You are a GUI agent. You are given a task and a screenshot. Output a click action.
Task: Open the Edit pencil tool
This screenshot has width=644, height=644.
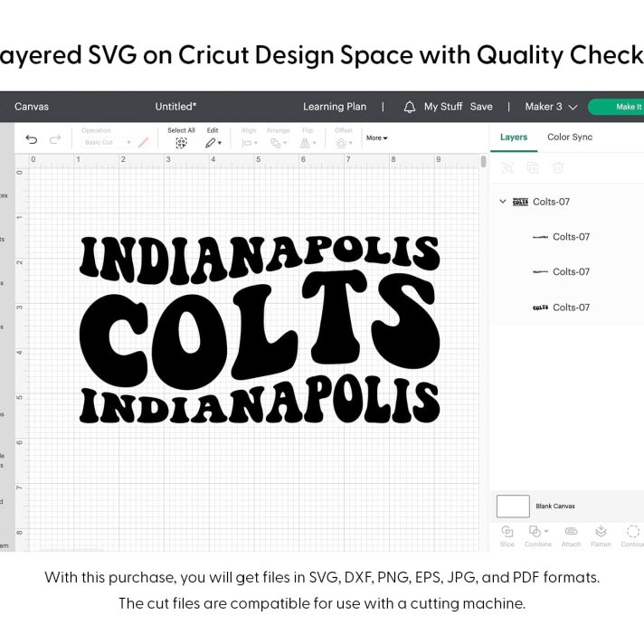pyautogui.click(x=210, y=143)
